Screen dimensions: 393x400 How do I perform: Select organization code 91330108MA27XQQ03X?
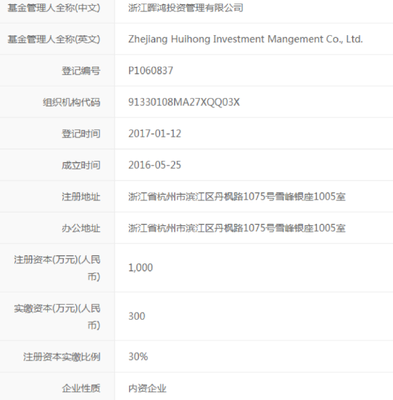[184, 102]
